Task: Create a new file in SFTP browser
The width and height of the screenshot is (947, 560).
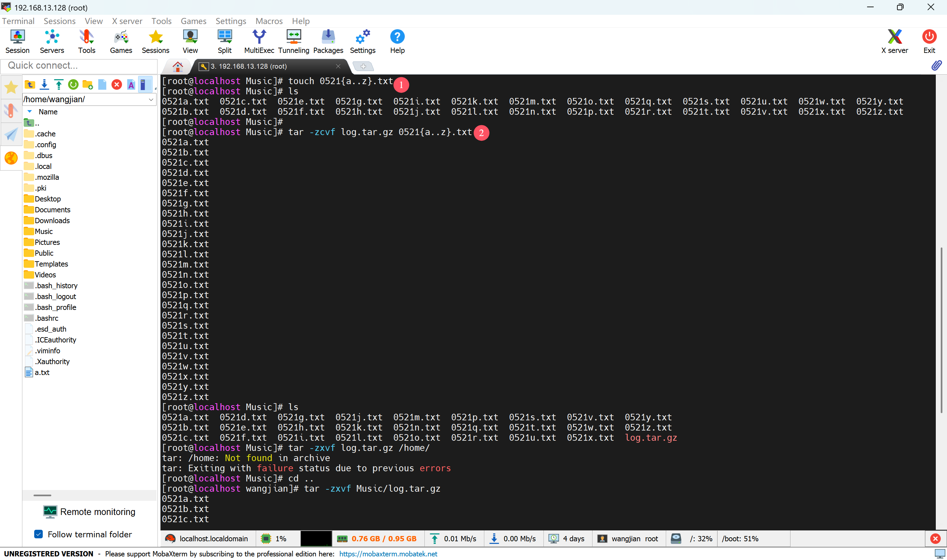Action: coord(102,84)
